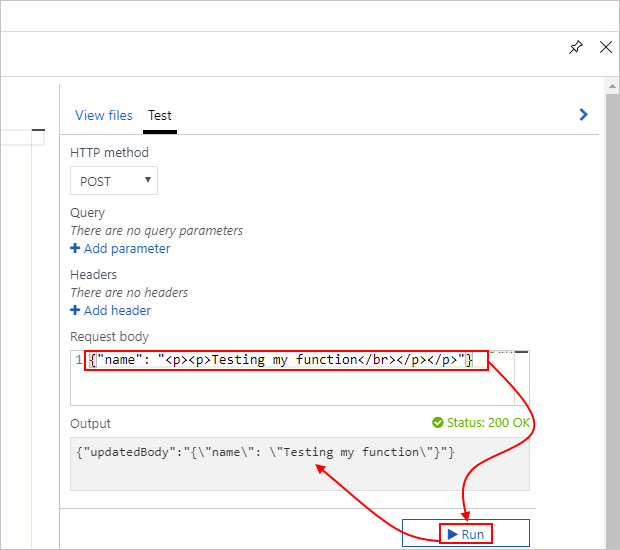Close the blade using the X icon
The width and height of the screenshot is (620, 550).
click(605, 47)
